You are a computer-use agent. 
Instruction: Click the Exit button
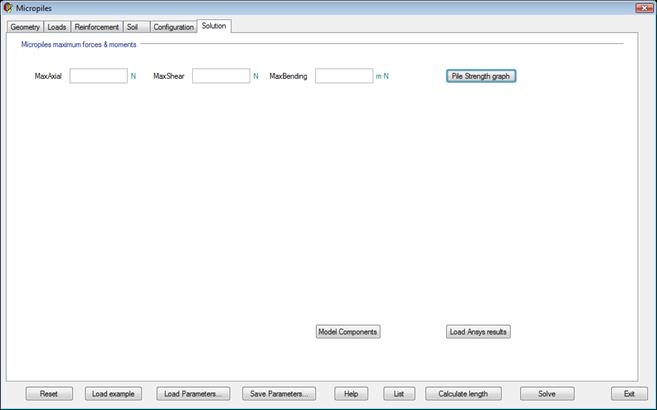point(629,394)
